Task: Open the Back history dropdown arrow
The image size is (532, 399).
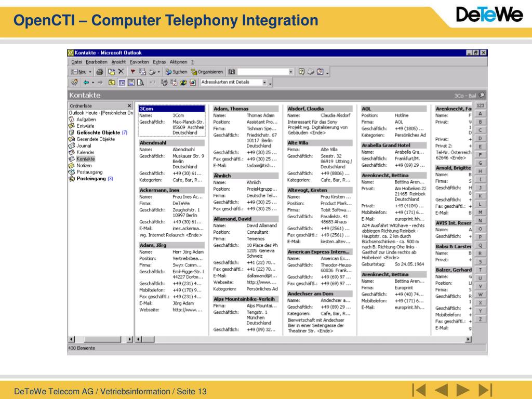Action: pos(92,83)
